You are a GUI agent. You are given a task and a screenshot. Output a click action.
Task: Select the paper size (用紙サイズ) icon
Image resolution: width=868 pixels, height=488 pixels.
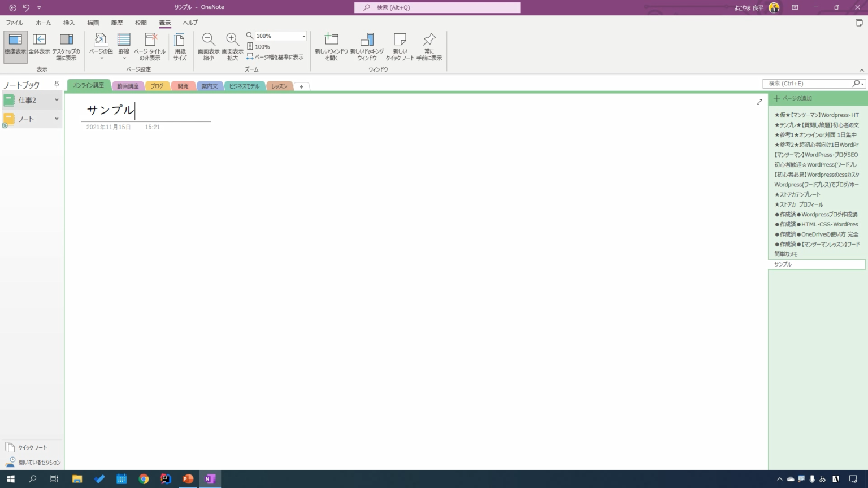pyautogui.click(x=180, y=40)
